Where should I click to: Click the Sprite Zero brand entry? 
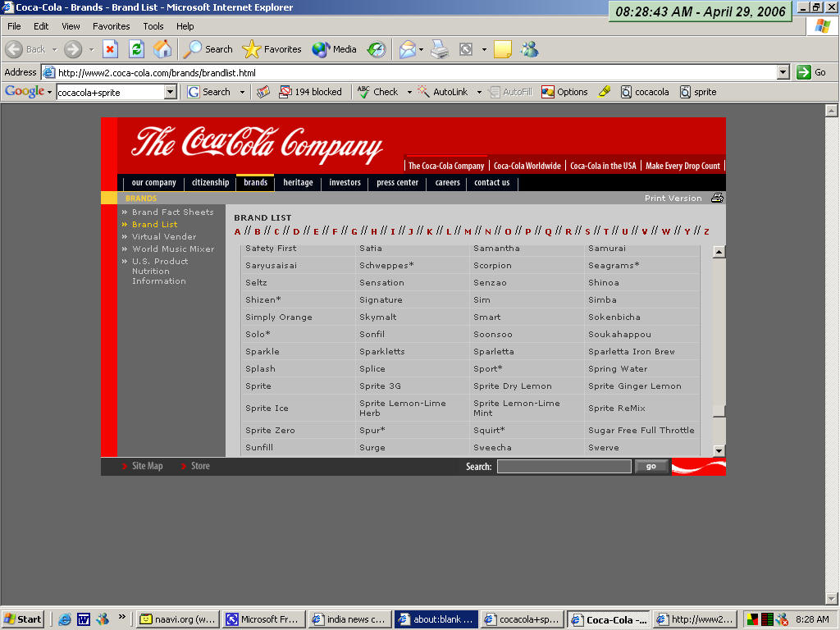point(270,430)
